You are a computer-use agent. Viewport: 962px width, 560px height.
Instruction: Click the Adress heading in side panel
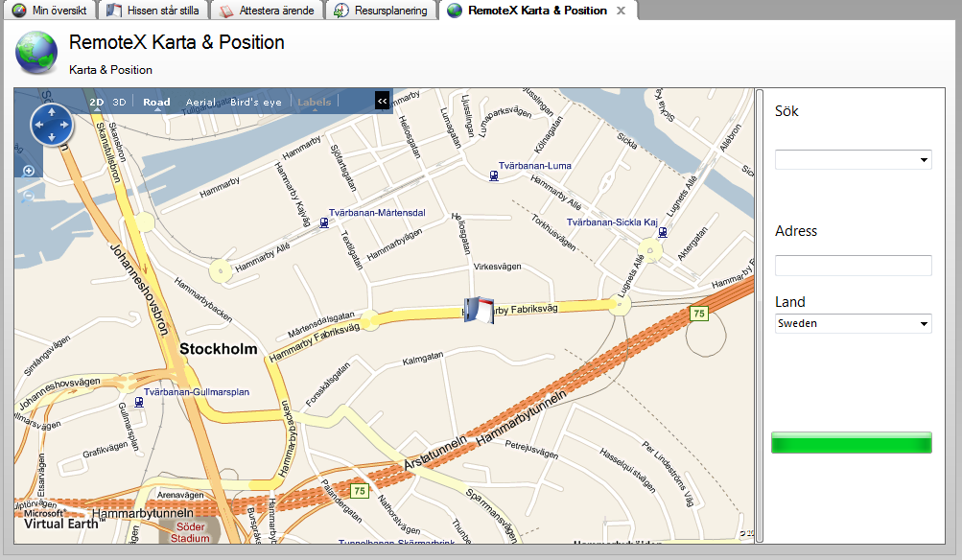(796, 231)
